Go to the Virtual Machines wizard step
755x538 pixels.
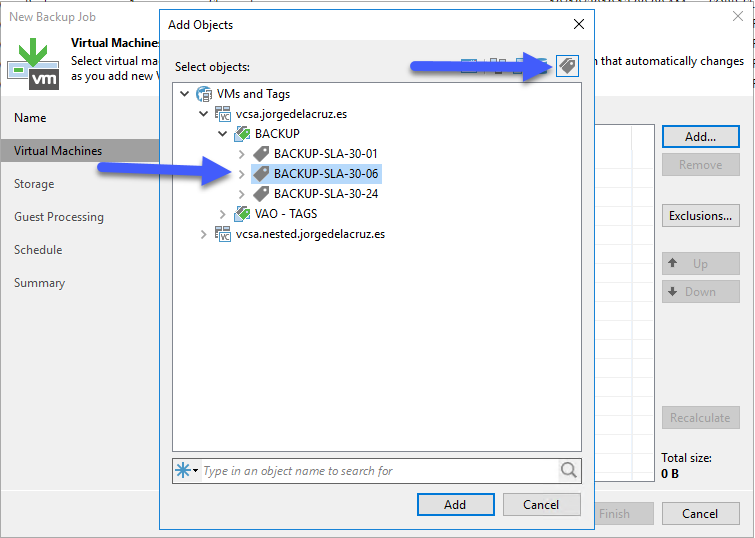58,151
